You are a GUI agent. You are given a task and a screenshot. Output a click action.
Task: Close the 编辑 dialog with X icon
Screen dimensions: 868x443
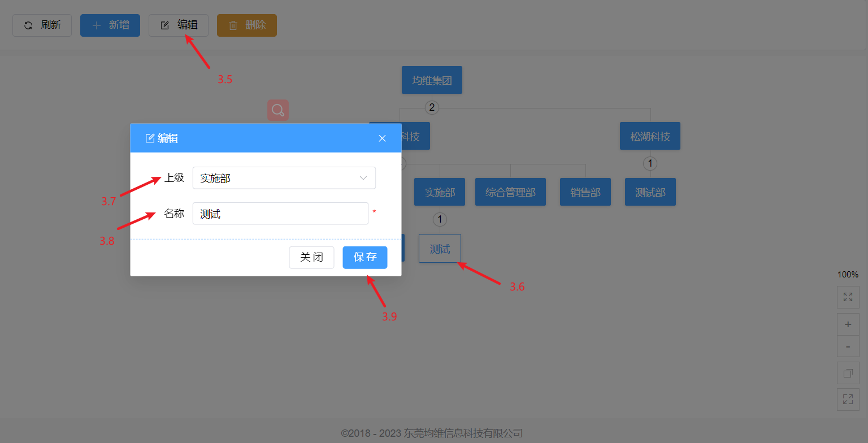click(382, 138)
